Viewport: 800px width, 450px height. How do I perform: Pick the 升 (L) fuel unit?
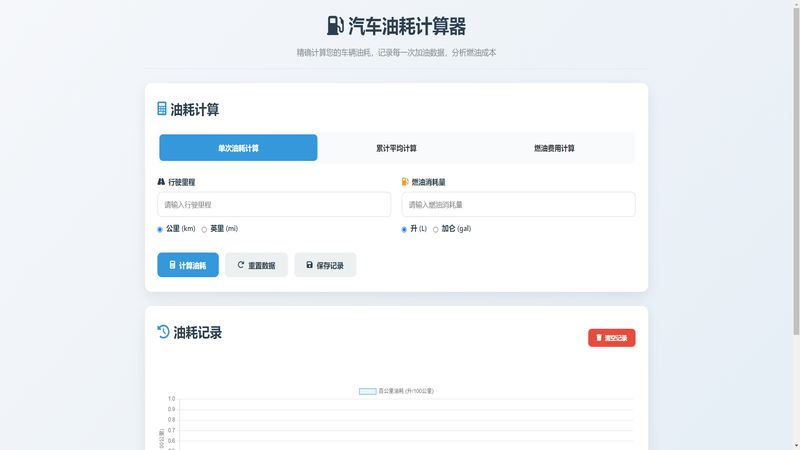coord(404,229)
